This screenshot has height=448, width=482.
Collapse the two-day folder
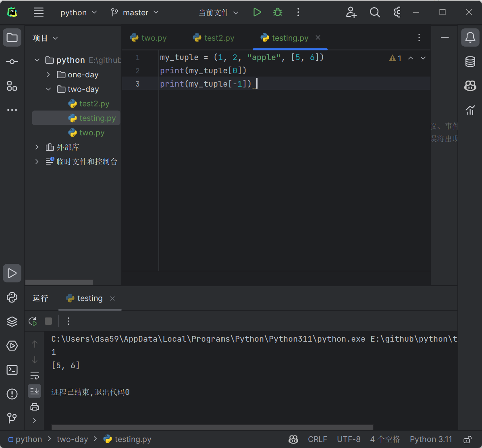point(48,89)
